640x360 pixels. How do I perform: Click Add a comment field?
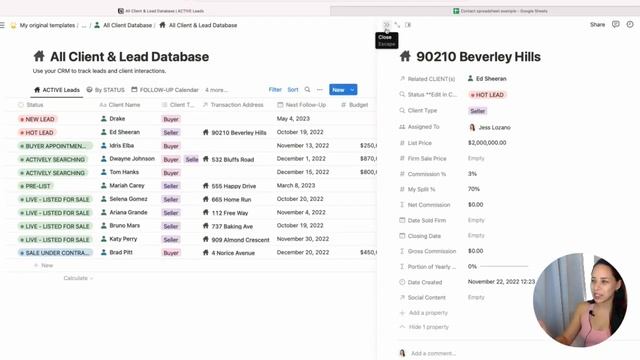[433, 353]
